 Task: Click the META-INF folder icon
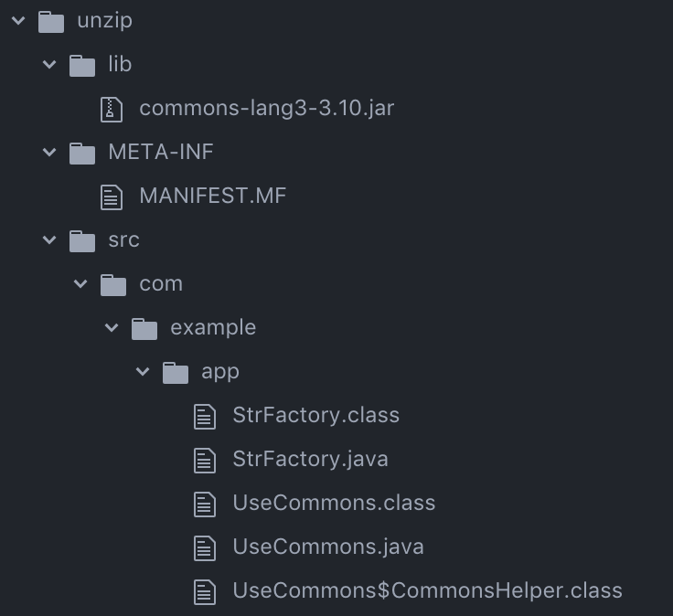tap(82, 153)
